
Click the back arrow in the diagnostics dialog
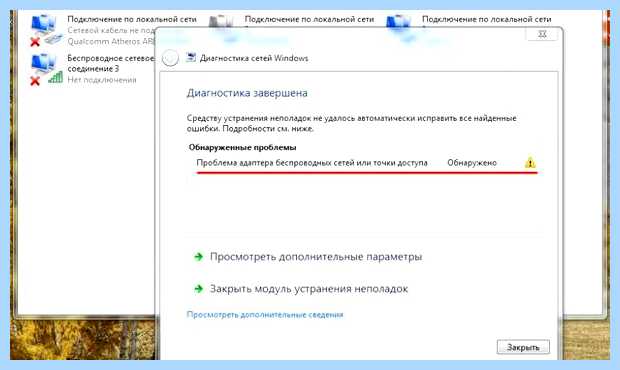tap(170, 59)
